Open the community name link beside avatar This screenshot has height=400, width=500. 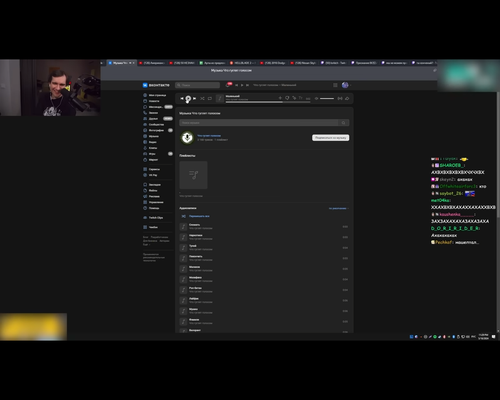pyautogui.click(x=209, y=136)
